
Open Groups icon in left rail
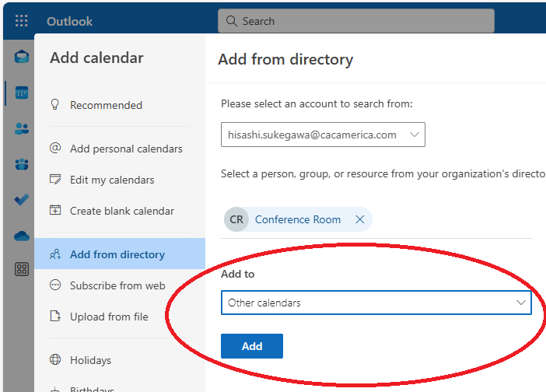click(x=22, y=164)
